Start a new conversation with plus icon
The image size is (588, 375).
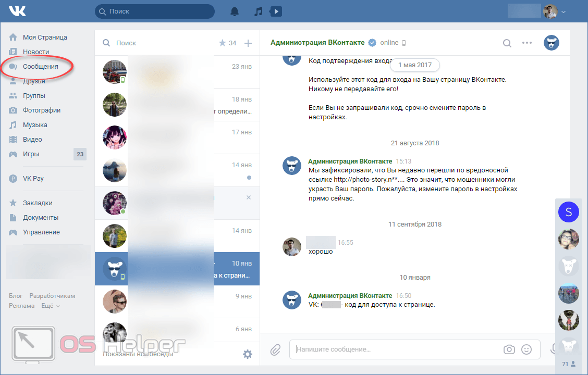248,43
